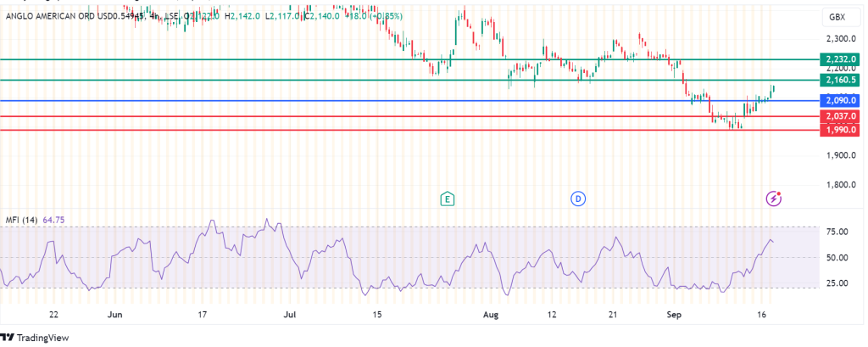Image resolution: width=868 pixels, height=347 pixels.
Task: Click the 75.00 MFI axis label
Action: 837,232
